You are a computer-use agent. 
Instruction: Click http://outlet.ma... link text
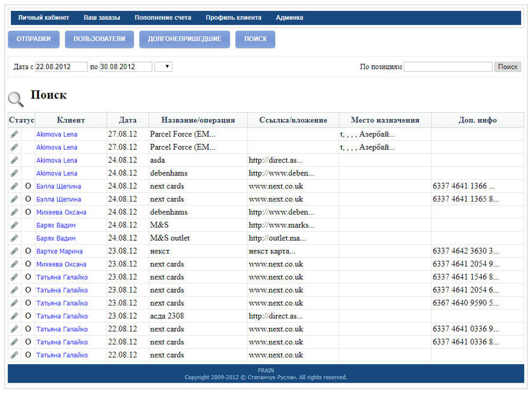point(277,238)
